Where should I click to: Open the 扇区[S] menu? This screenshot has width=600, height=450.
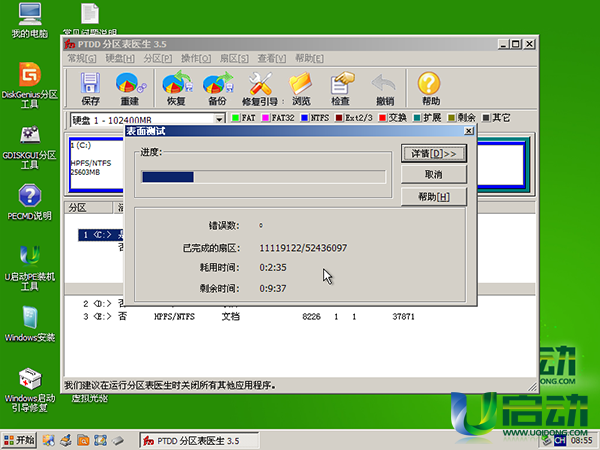(x=234, y=59)
